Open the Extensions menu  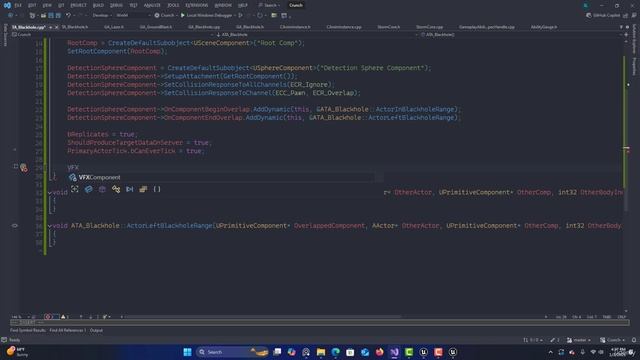coord(196,5)
